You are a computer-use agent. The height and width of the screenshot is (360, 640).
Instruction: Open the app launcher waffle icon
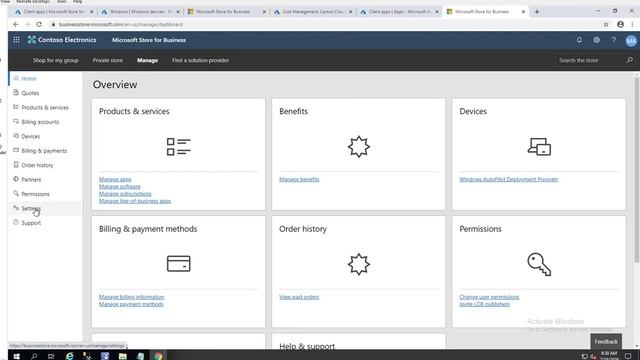16,40
